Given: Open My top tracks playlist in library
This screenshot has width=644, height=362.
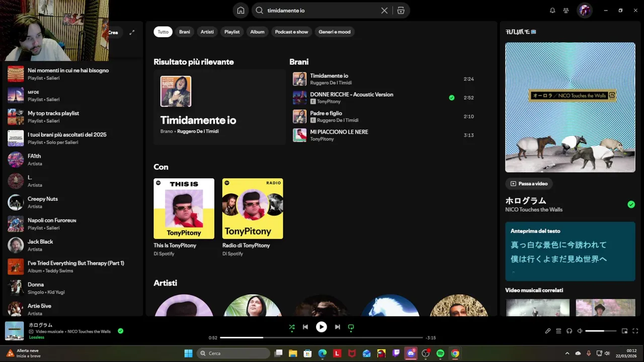Looking at the screenshot, I should 72,117.
